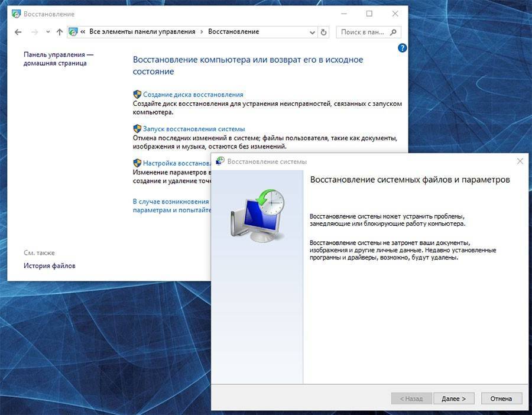Click the Control Panel icon in address bar

tap(73, 32)
